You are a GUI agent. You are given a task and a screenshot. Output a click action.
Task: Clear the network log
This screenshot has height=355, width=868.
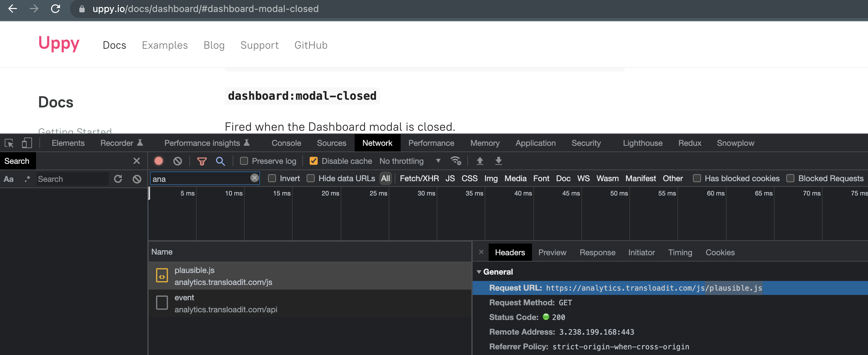[x=177, y=161]
